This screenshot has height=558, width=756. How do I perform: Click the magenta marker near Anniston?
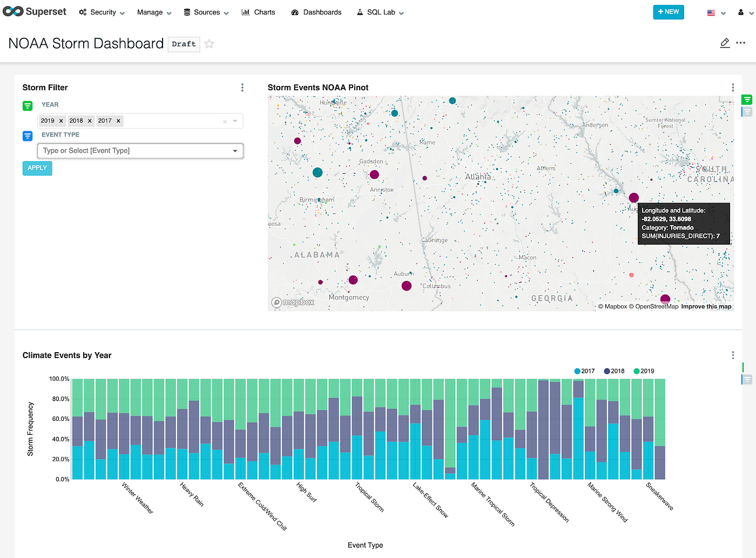(374, 174)
